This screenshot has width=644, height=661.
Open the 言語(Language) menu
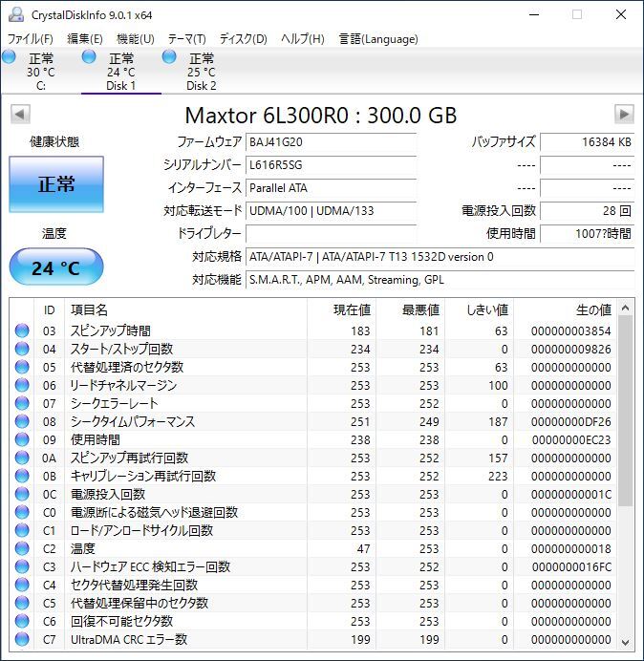click(x=378, y=39)
